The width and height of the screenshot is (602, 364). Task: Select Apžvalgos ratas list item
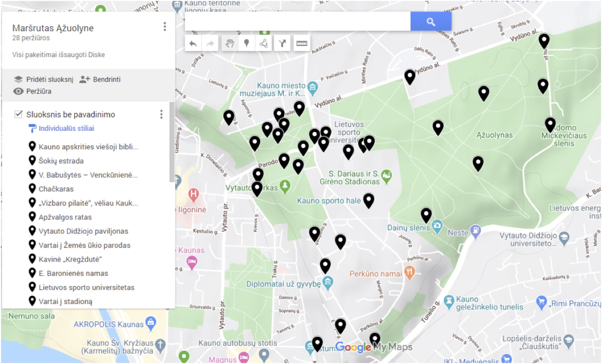(65, 217)
